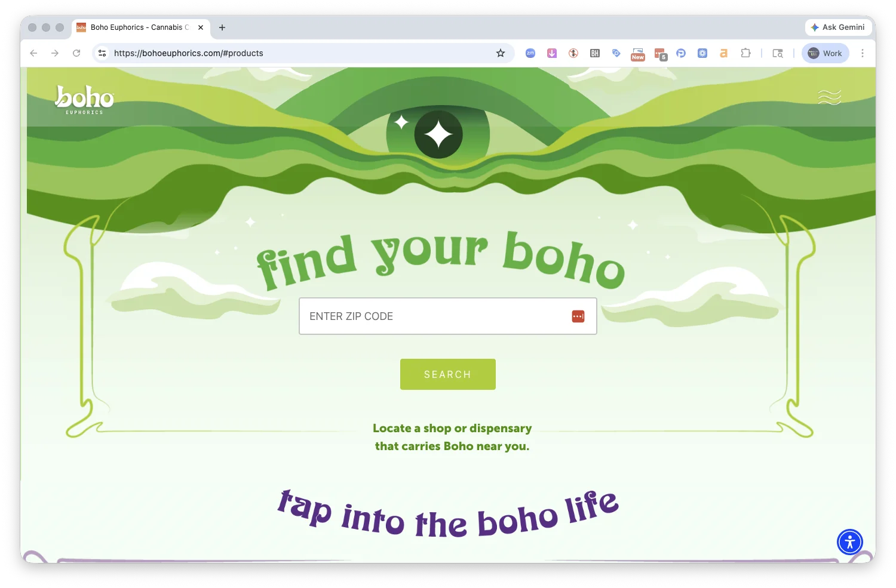896x588 pixels.
Task: Click the SEARCH button
Action: pyautogui.click(x=448, y=374)
